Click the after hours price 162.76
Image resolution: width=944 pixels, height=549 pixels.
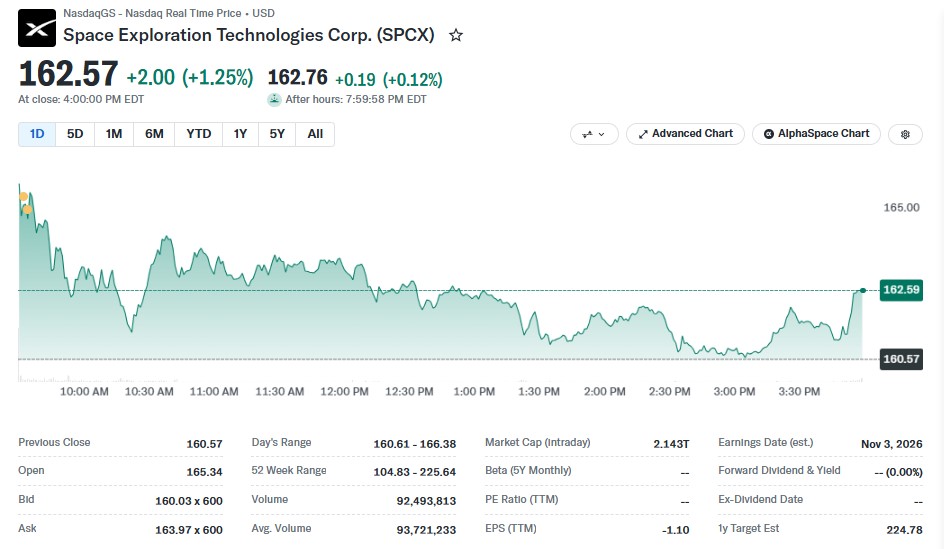click(297, 78)
